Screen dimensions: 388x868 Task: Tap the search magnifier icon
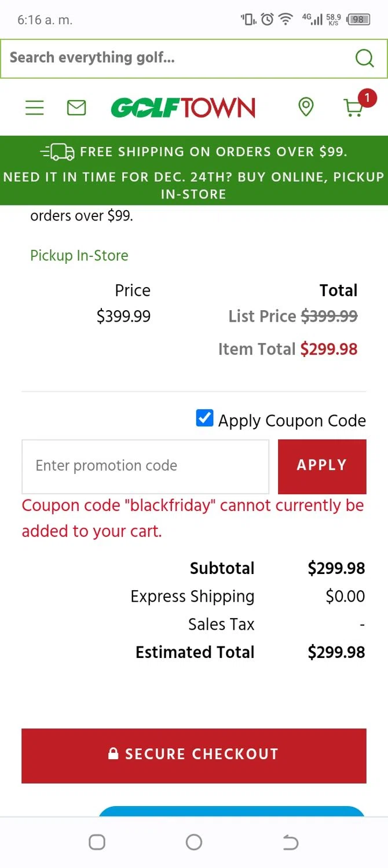[x=364, y=58]
